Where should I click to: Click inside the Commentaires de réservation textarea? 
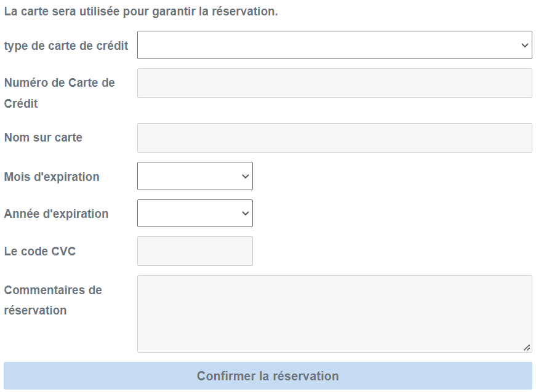click(x=334, y=314)
